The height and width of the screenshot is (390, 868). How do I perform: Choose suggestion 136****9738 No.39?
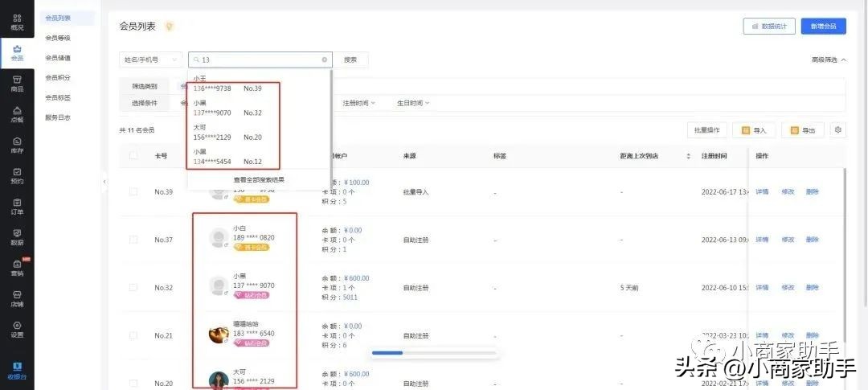(260, 84)
